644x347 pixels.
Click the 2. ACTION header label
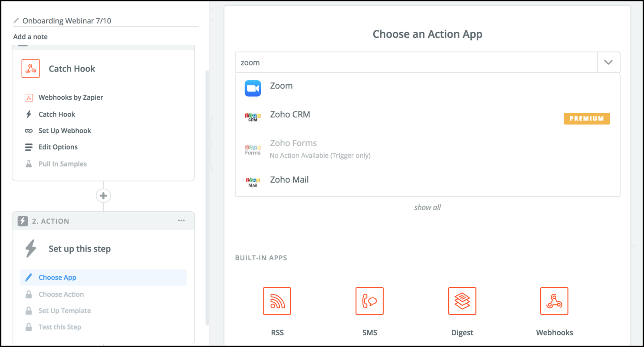[51, 221]
